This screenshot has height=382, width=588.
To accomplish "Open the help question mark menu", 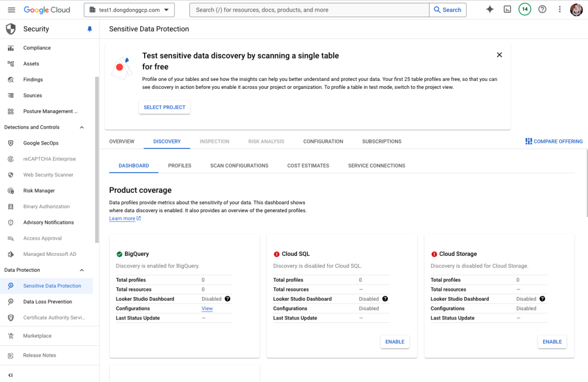I will pyautogui.click(x=542, y=9).
